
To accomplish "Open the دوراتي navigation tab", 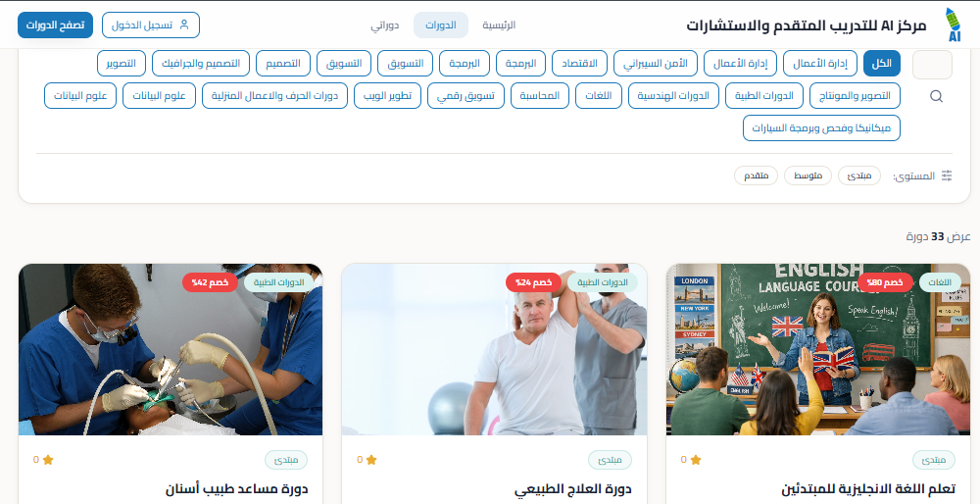I will coord(385,25).
